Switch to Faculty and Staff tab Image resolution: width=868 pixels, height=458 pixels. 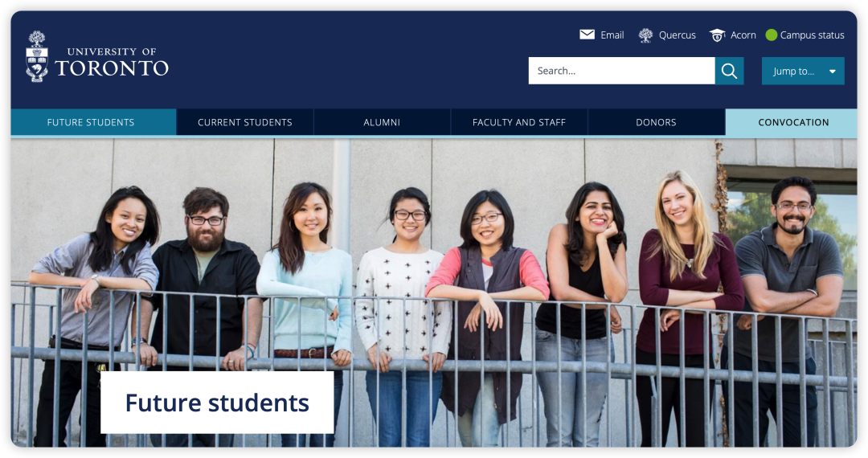(518, 122)
